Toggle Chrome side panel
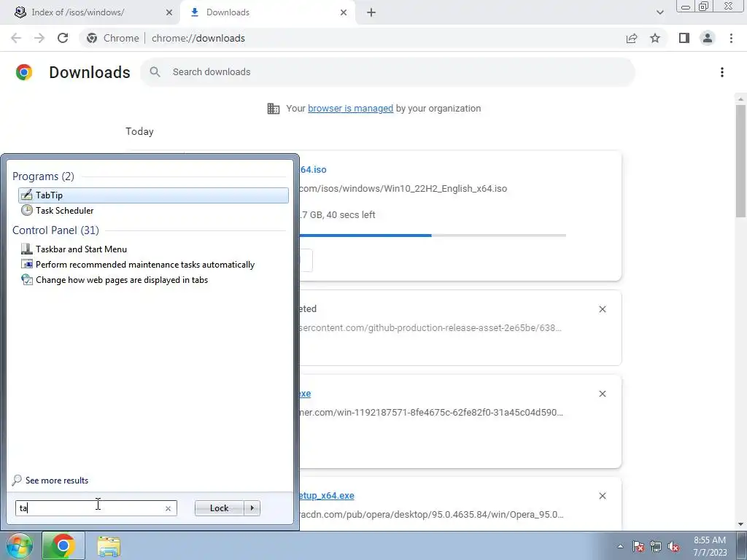This screenshot has height=560, width=747. coord(684,38)
